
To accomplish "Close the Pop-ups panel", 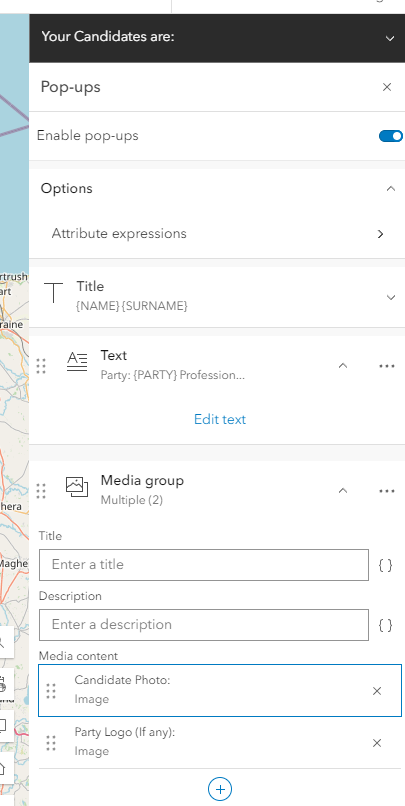I will coord(387,87).
